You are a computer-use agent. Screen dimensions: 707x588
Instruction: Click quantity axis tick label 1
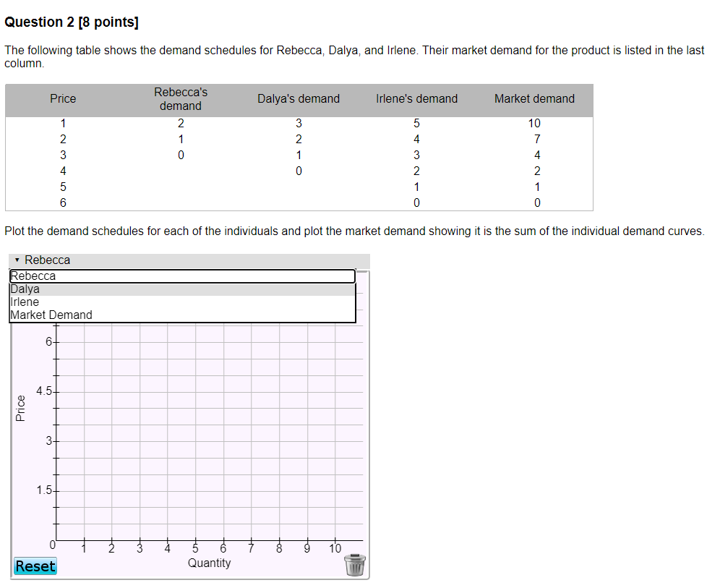pos(83,548)
